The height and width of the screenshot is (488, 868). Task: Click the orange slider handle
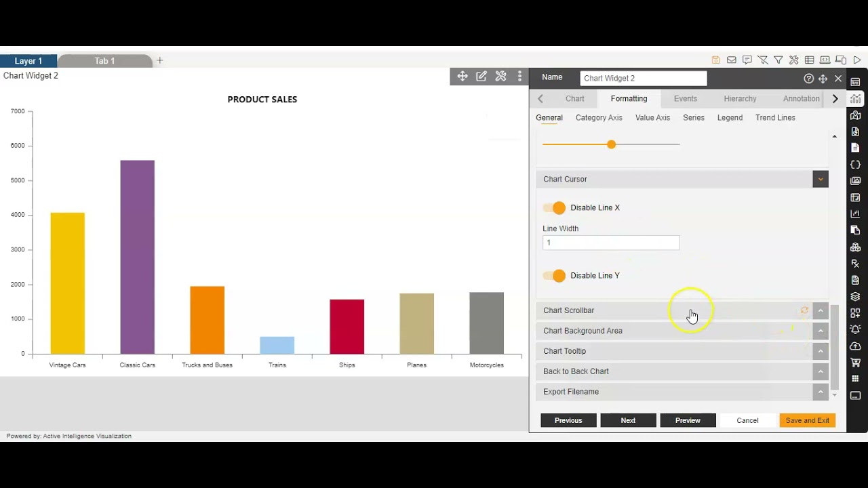[611, 144]
